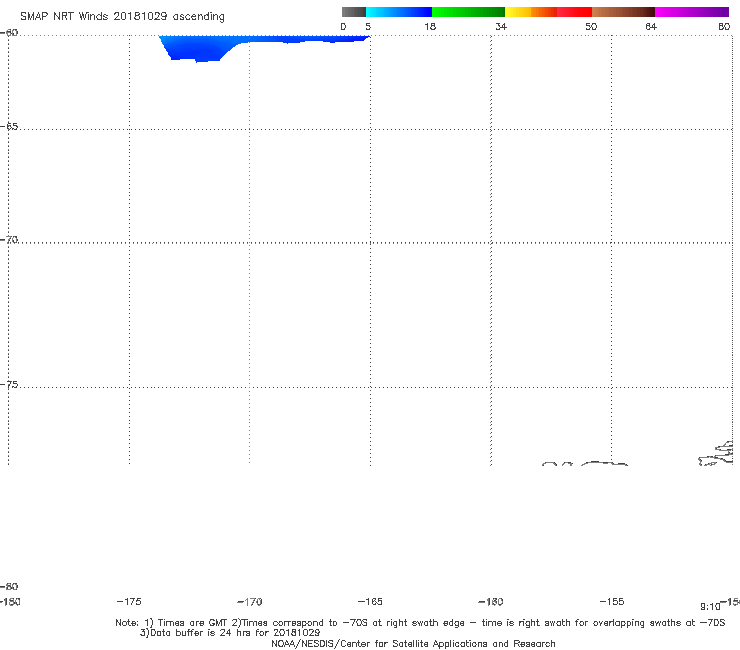Image resolution: width=740 pixels, height=650 pixels.
Task: Click the note line starting "Note: 1) Times are GMT"
Action: (420, 623)
